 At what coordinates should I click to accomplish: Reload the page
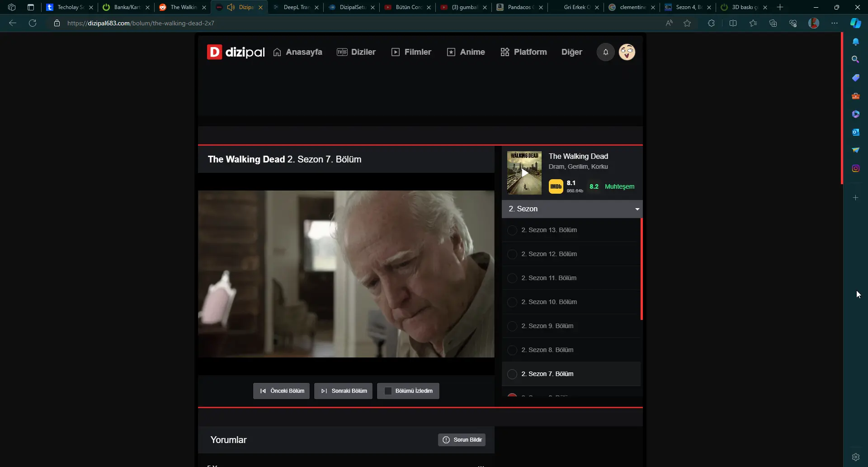(33, 23)
